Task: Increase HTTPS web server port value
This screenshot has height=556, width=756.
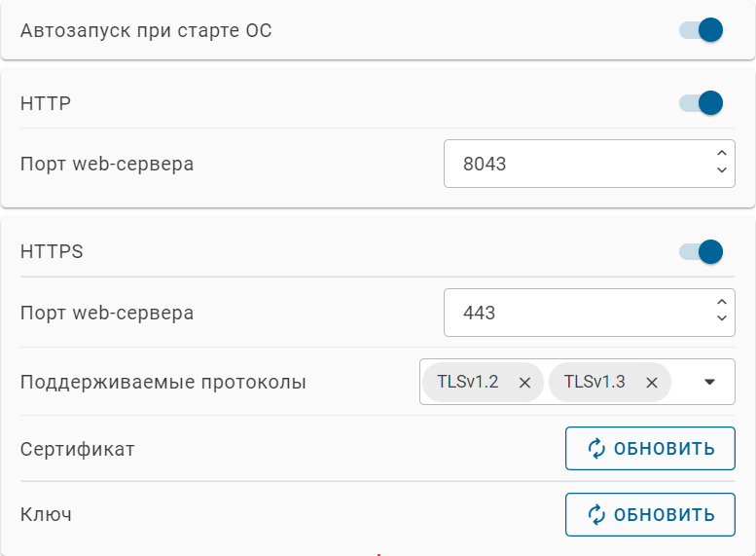Action: (x=721, y=302)
